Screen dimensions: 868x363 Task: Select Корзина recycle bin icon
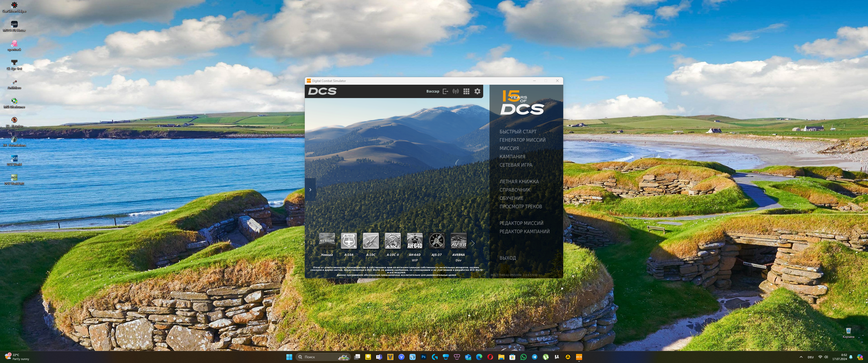pyautogui.click(x=849, y=333)
